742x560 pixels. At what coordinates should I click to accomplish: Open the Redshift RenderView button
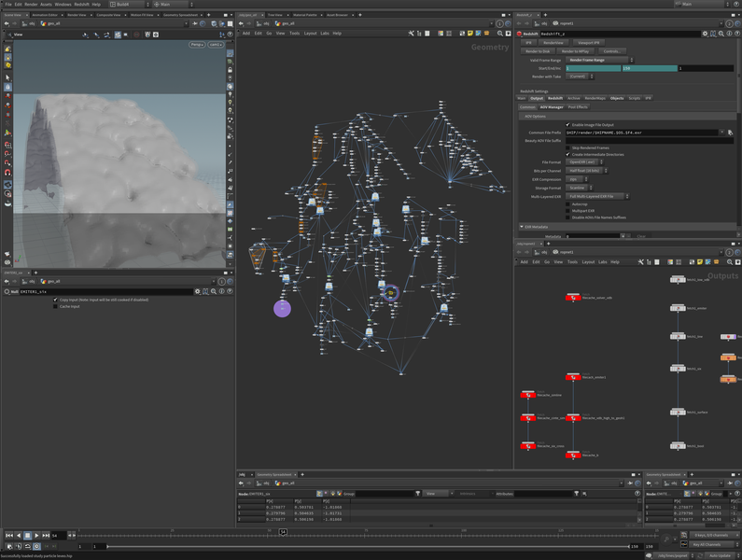pos(553,43)
